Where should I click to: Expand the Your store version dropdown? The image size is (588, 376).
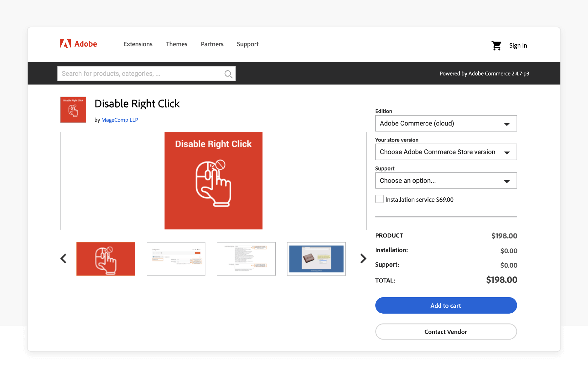click(x=446, y=152)
